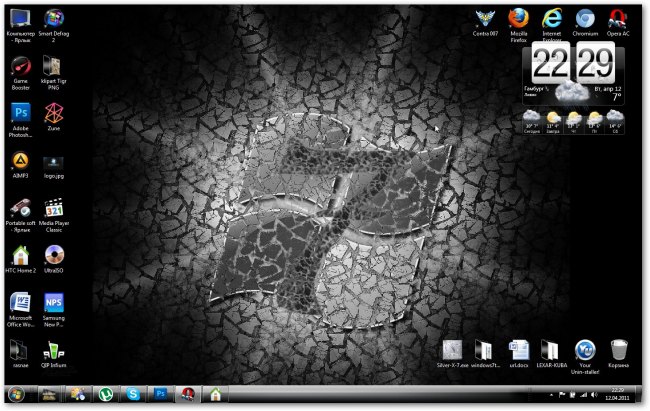Open the volume speaker tray icon

594,395
